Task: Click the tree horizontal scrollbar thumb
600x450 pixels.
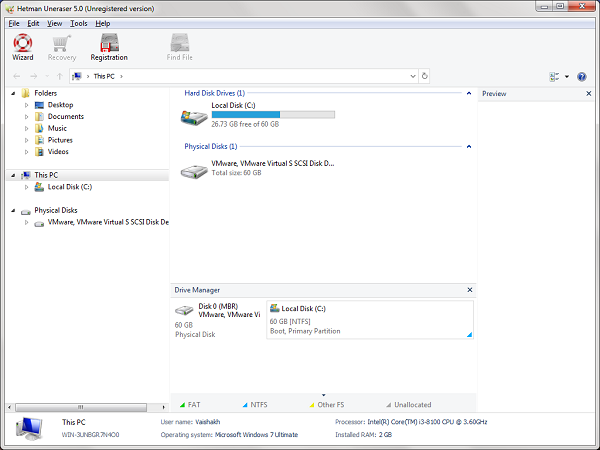Action: pyautogui.click(x=81, y=407)
